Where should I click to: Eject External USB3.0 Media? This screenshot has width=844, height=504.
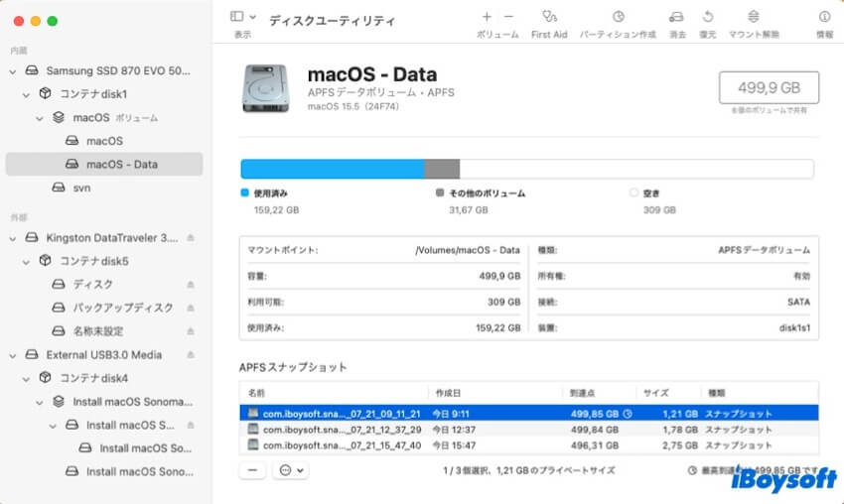(191, 355)
